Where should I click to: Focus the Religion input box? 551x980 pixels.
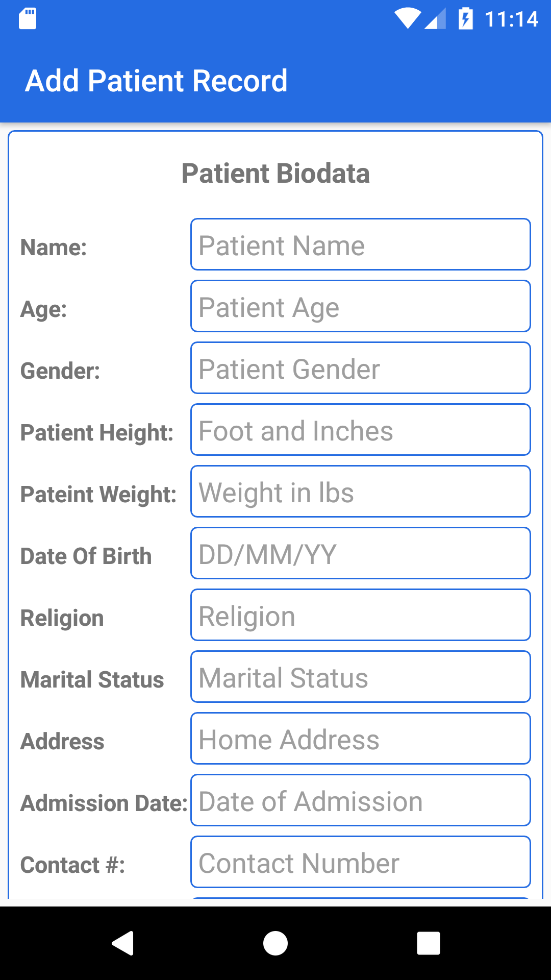coord(360,615)
